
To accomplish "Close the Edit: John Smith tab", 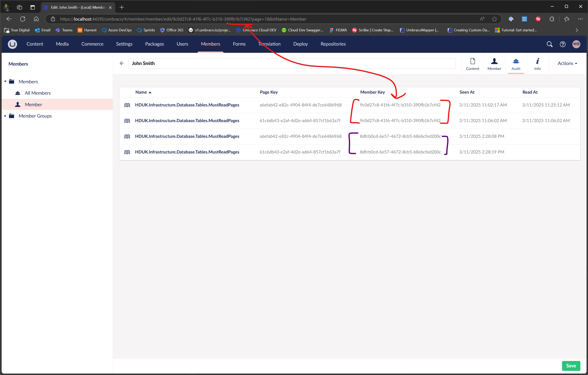I will click(110, 8).
